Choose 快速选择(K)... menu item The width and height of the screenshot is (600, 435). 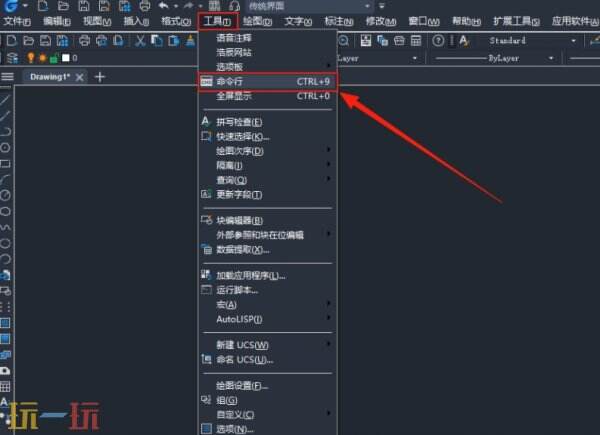click(267, 137)
